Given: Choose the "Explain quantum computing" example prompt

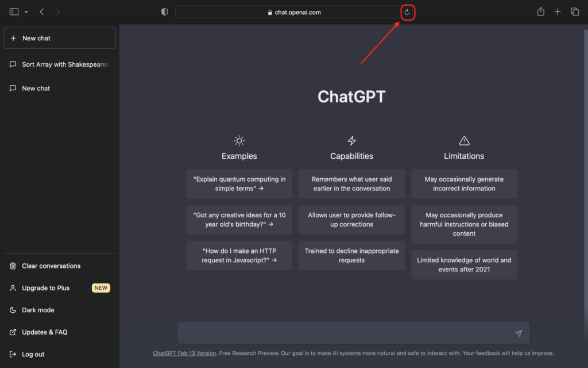Looking at the screenshot, I should (x=239, y=184).
